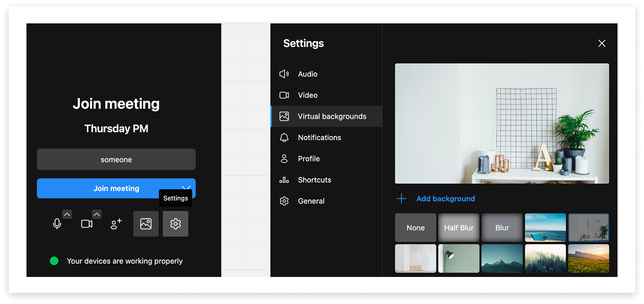Mute the microphone icon in Join meeting panel
The width and height of the screenshot is (644, 304).
[x=57, y=224]
